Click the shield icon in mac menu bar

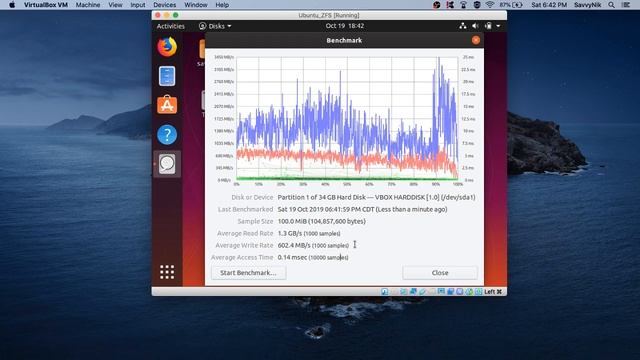[477, 5]
